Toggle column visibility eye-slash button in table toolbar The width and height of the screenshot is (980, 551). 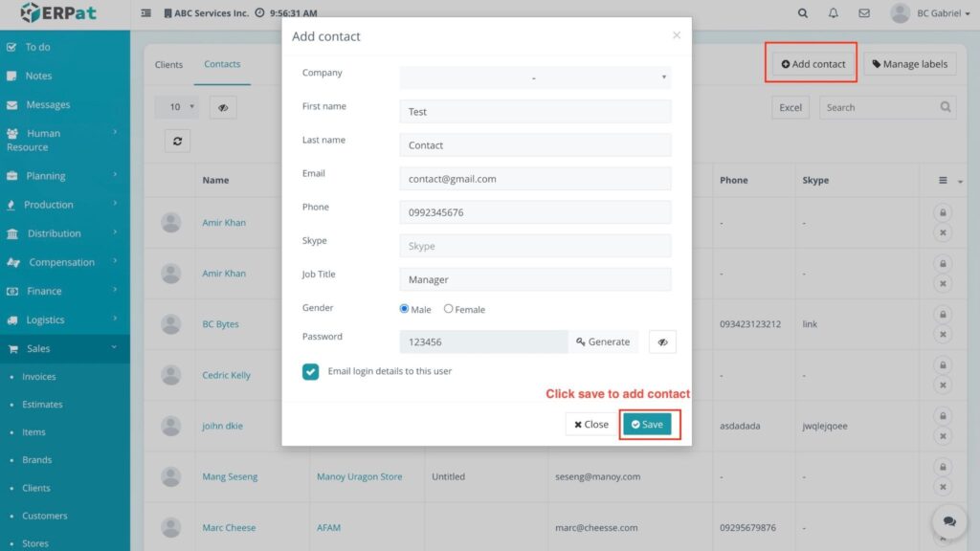tap(223, 107)
